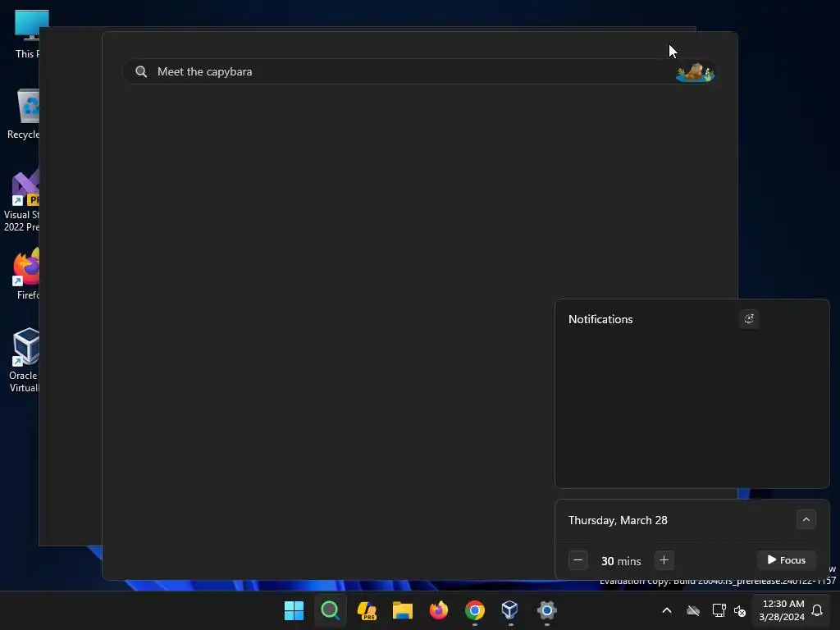
Task: Collapse the calendar with the chevron beside Thursday, March 28
Action: click(x=806, y=519)
